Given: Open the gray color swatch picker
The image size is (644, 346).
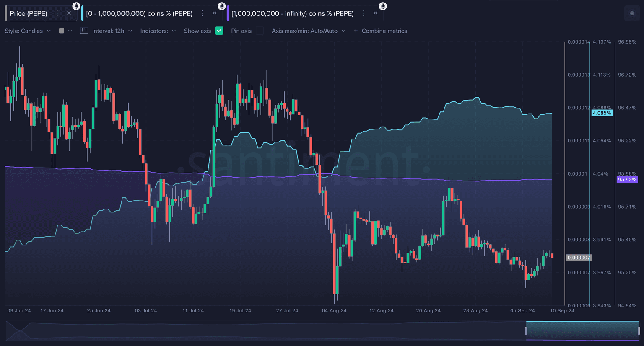Looking at the screenshot, I should 65,31.
